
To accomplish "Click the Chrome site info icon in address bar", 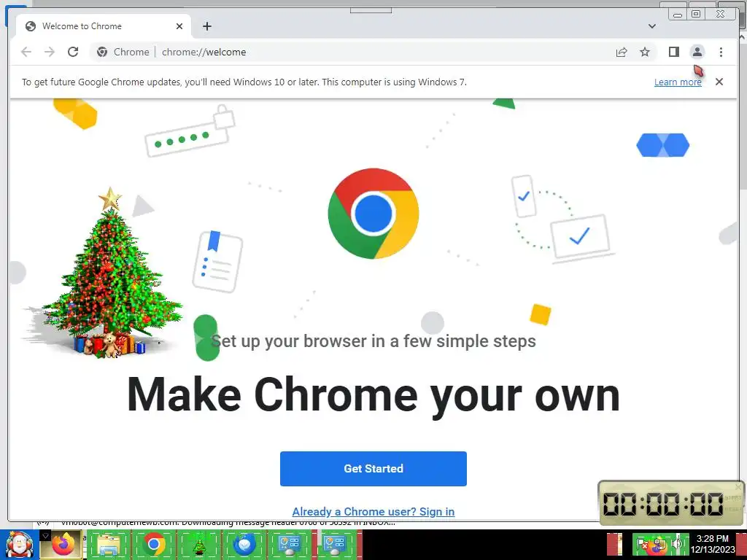I will tap(102, 52).
